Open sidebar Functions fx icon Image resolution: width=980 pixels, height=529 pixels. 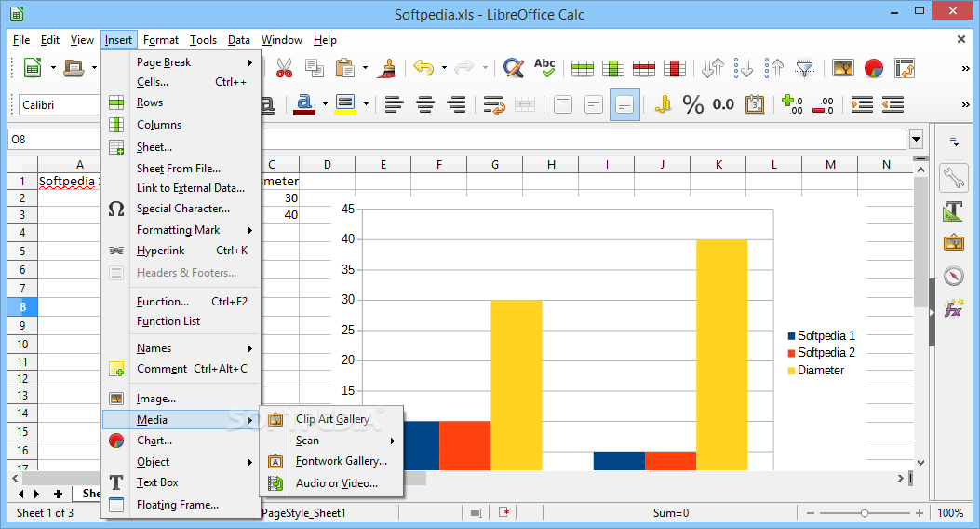(x=954, y=308)
